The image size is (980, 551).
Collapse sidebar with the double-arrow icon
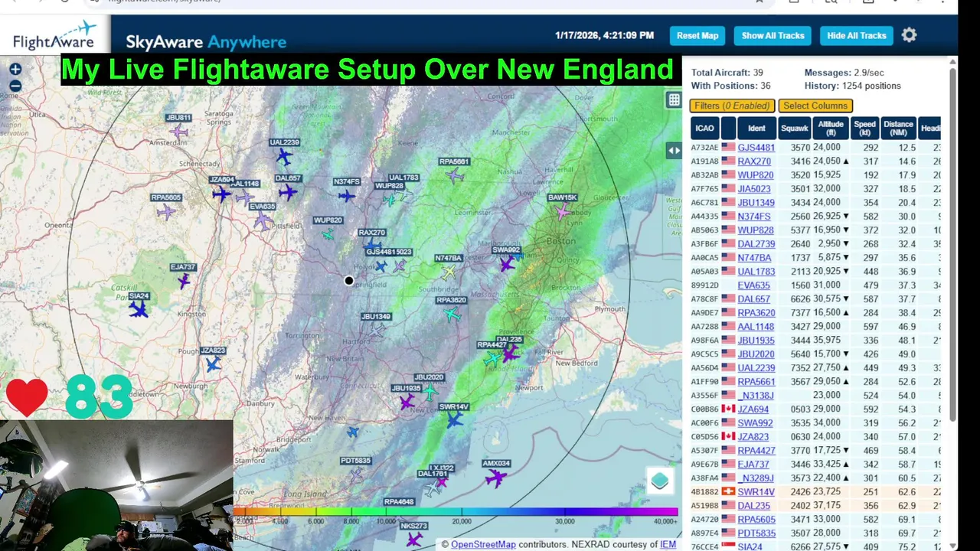point(674,151)
